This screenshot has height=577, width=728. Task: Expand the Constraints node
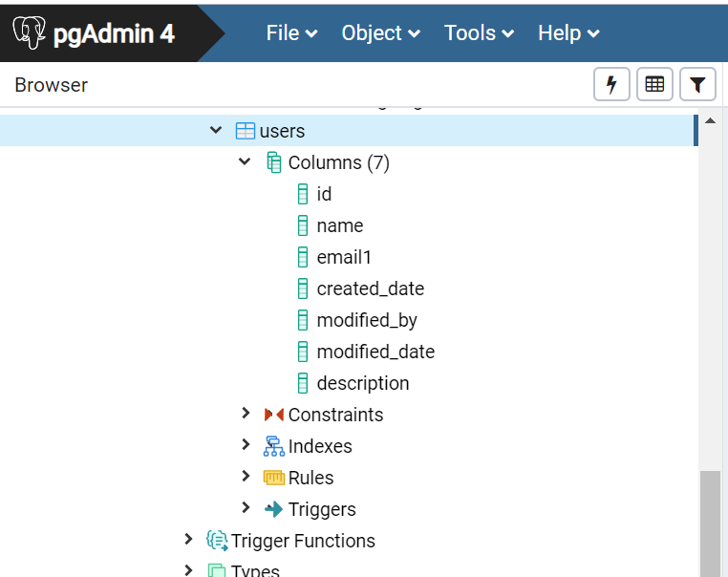pyautogui.click(x=246, y=413)
